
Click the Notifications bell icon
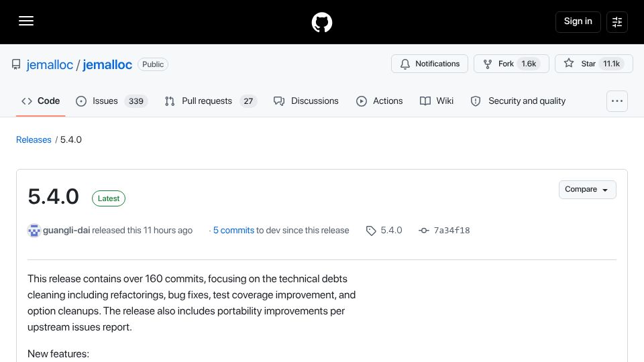point(405,64)
